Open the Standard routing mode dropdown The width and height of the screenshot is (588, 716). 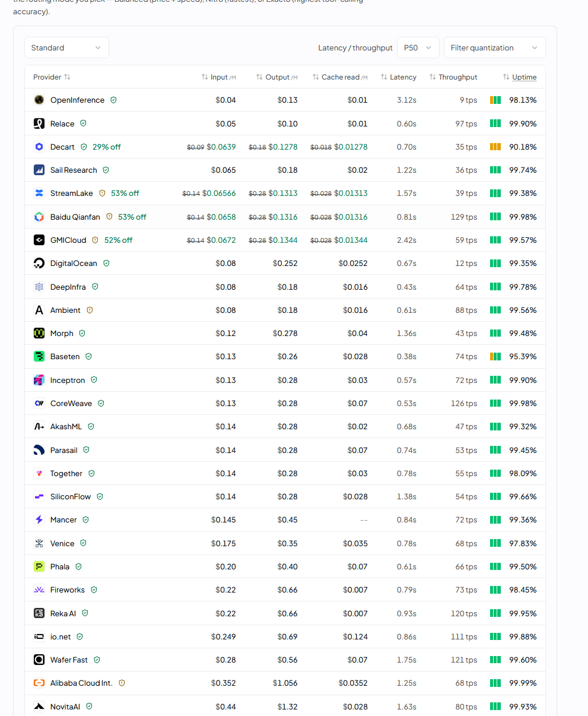pos(66,47)
